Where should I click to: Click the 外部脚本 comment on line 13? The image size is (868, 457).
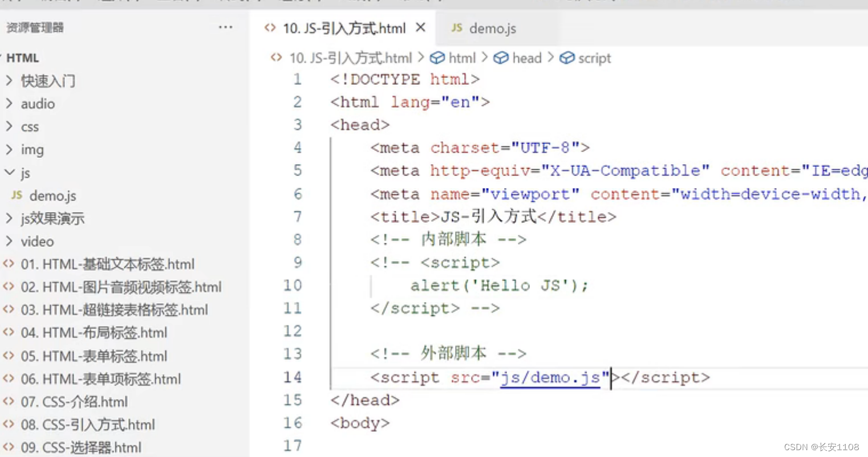[x=448, y=353]
